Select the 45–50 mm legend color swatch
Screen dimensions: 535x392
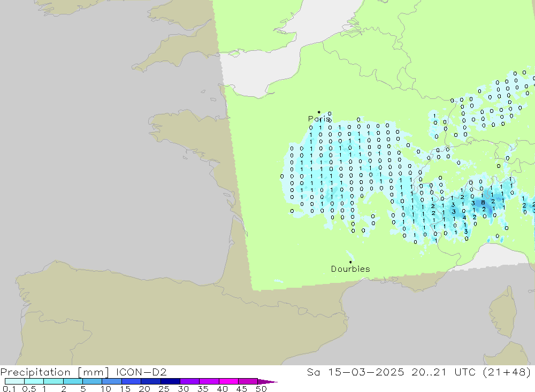pos(248,381)
